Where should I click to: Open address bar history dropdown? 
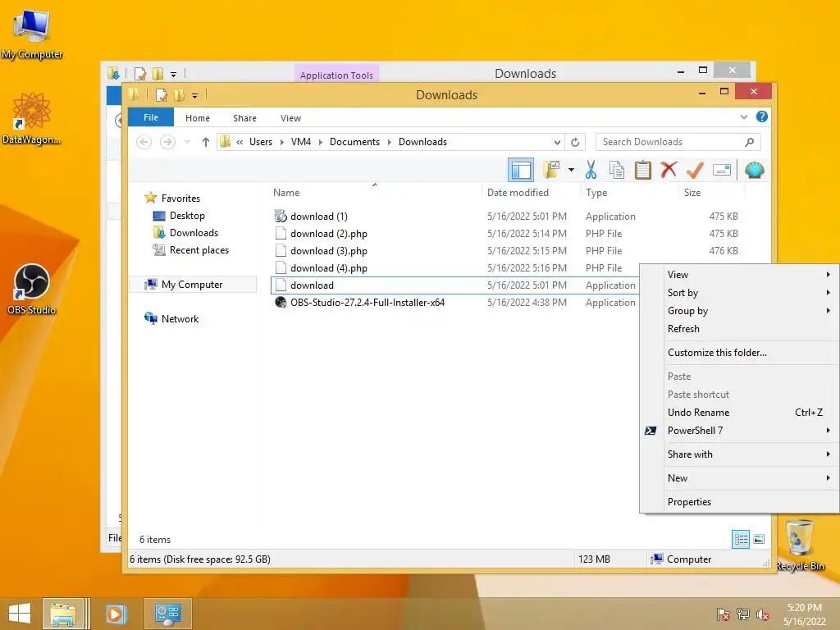[x=557, y=142]
